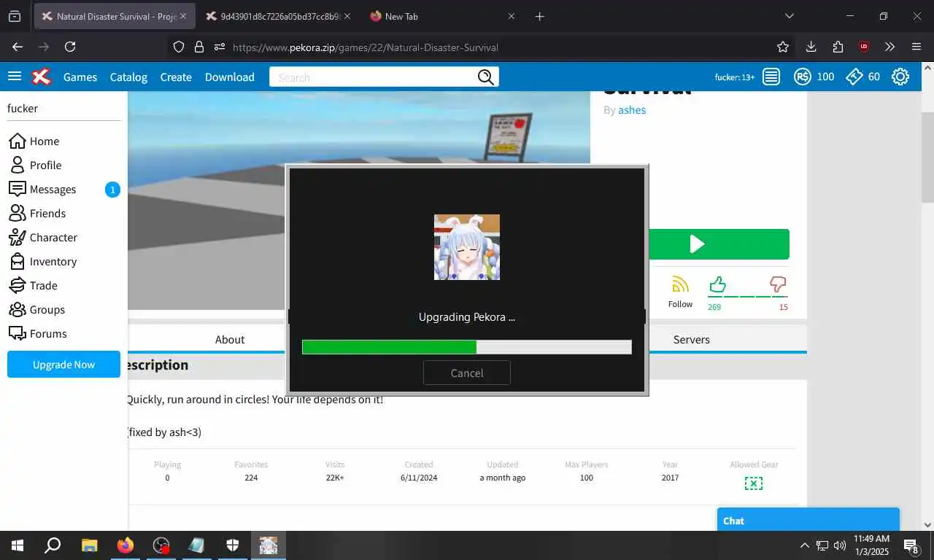Click the uBlock Origin extension icon
Viewport: 934px width, 560px height.
864,47
